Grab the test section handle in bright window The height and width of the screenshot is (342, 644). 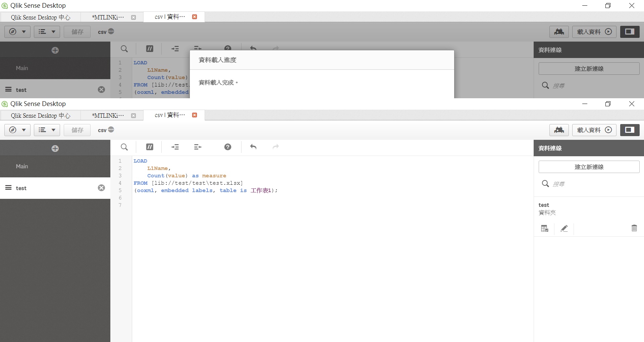coord(8,187)
